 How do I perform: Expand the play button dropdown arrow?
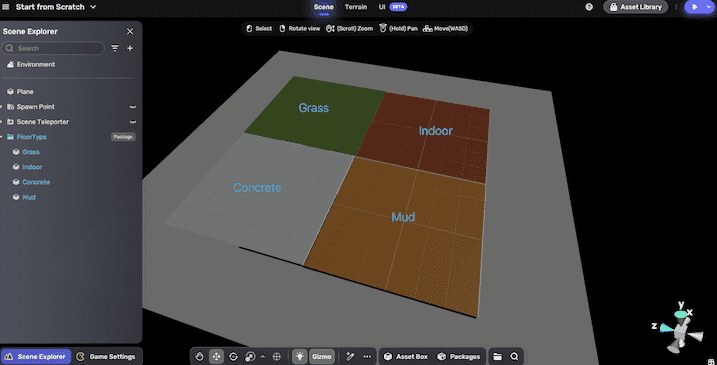[709, 7]
